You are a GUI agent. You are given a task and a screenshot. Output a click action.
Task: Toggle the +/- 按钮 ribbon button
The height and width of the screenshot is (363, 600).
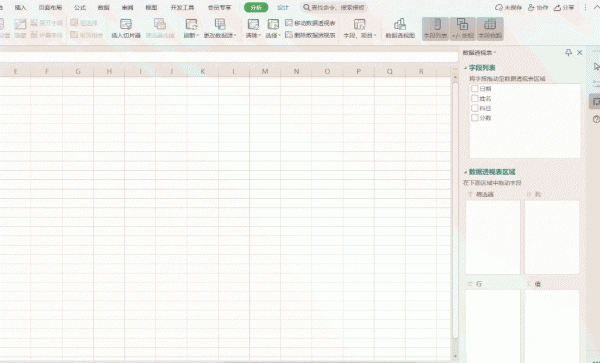tap(463, 29)
